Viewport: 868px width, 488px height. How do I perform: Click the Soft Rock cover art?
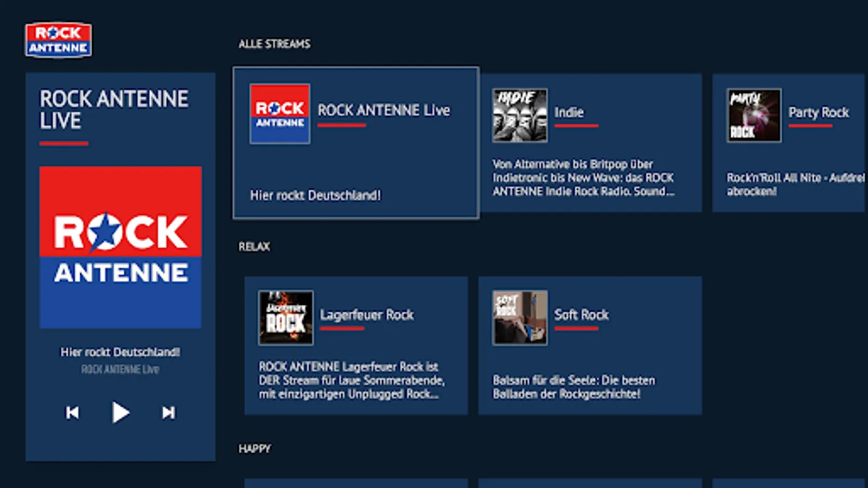tap(521, 317)
